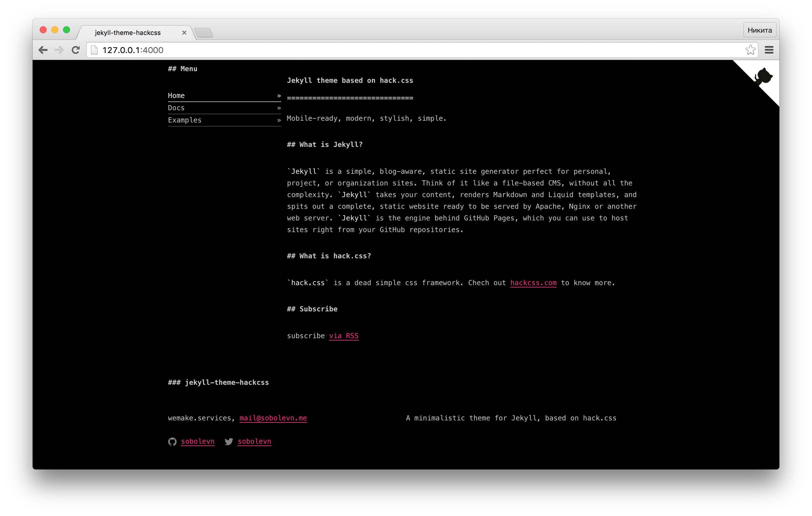Click the » chevron beside Examples

click(x=279, y=120)
